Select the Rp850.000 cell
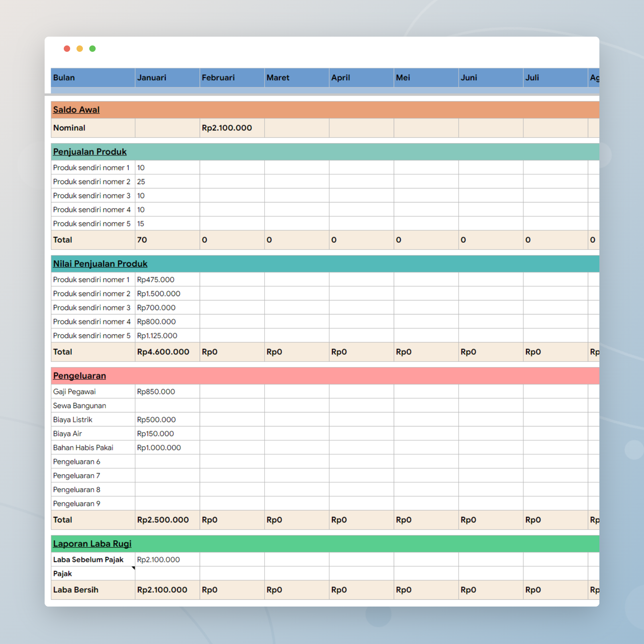This screenshot has height=644, width=644. (x=167, y=392)
